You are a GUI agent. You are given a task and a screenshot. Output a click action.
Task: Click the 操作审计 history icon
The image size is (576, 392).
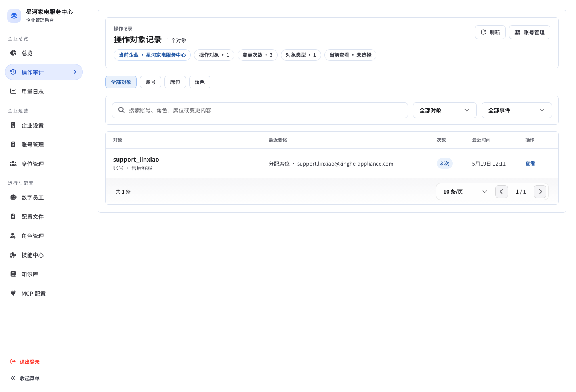13,72
